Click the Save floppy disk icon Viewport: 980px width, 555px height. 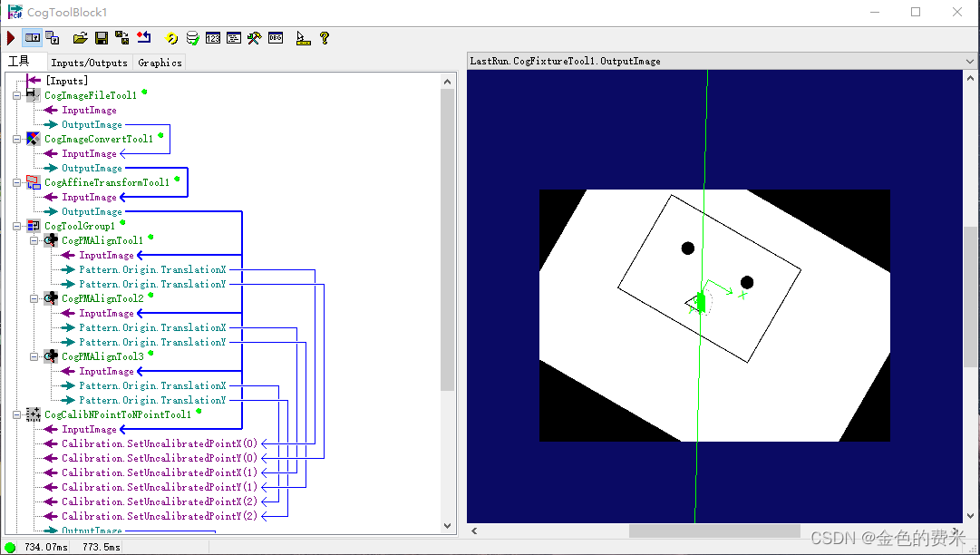coord(102,38)
